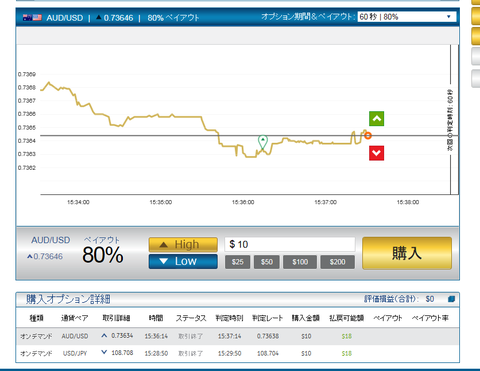Click AUD/USD currency pair cell in table

click(x=75, y=336)
